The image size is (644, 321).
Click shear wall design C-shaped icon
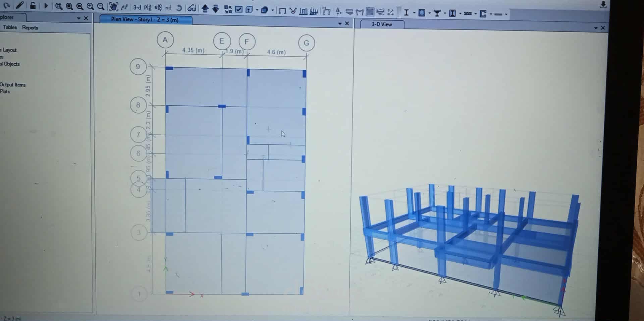[483, 14]
